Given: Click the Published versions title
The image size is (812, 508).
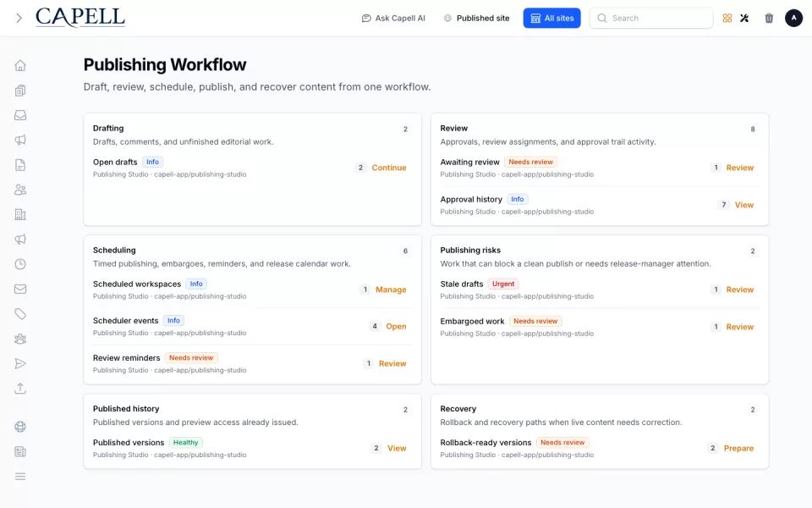Looking at the screenshot, I should [129, 443].
